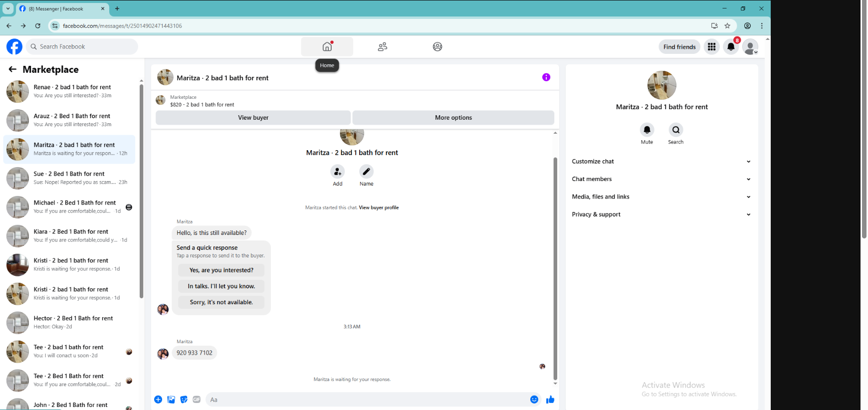
Task: Open the Facebook menu grid icon
Action: pos(712,46)
